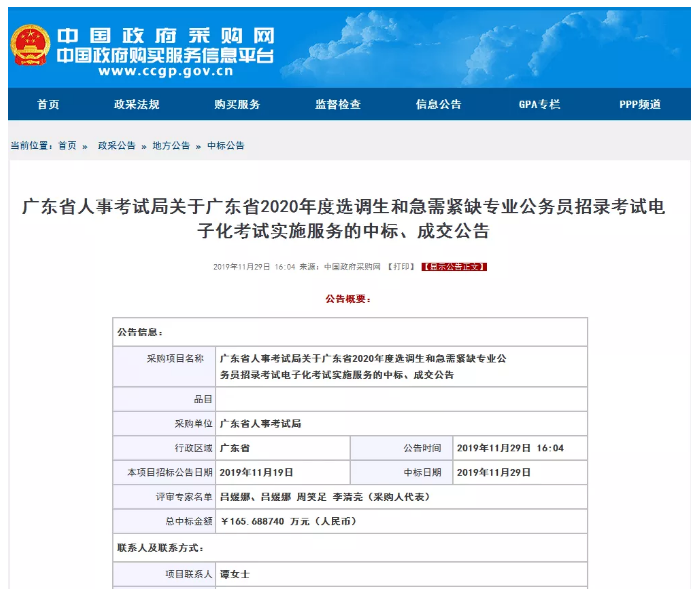Click the 采购项目名称 value cell
Viewport: 696px width, 599px height.
tap(401, 367)
